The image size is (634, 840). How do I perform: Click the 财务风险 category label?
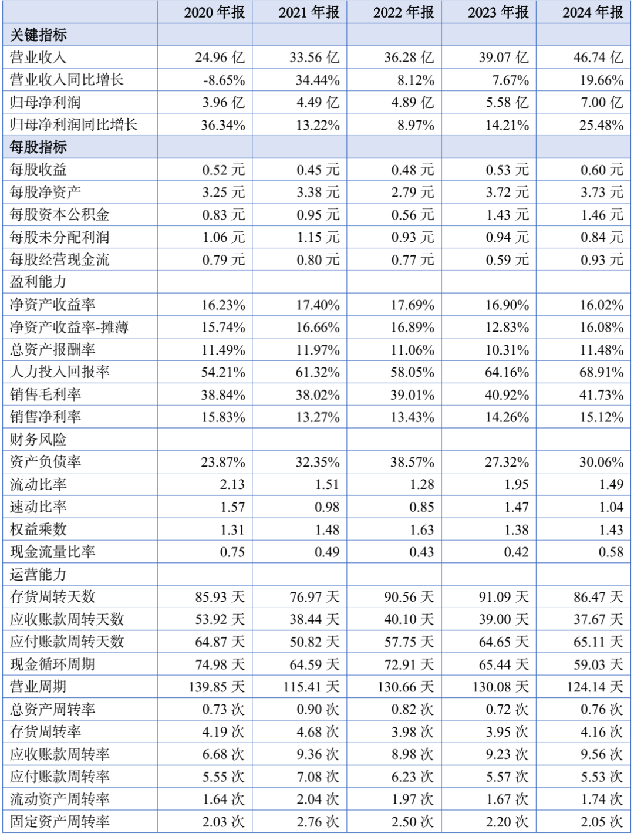39,439
